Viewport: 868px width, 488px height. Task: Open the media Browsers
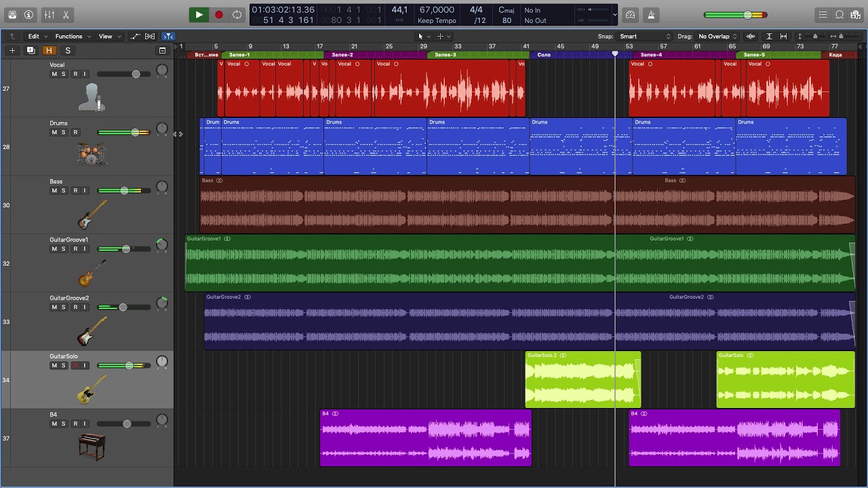click(x=856, y=14)
